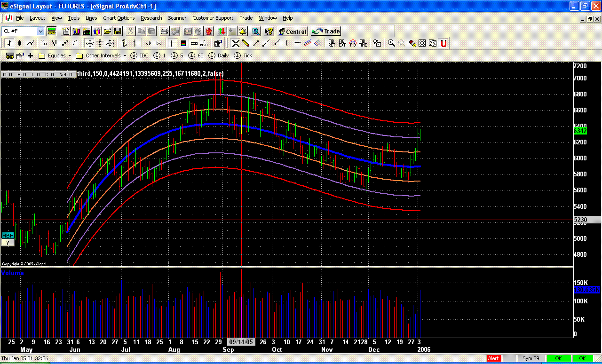This screenshot has width=602, height=364.
Task: Open the FIB Retracement tool
Action: click(x=331, y=43)
